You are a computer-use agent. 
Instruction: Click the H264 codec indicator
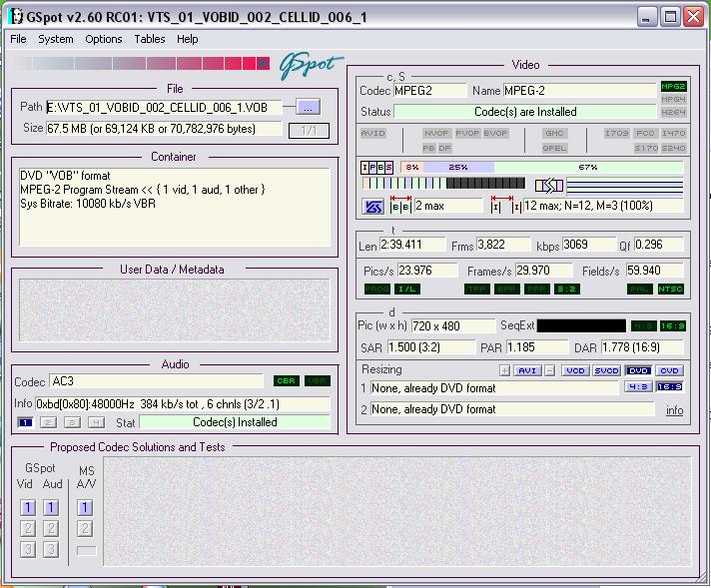[x=673, y=112]
